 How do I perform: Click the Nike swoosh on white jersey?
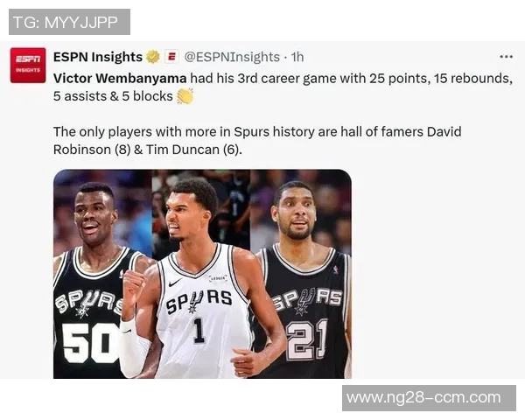[175, 283]
